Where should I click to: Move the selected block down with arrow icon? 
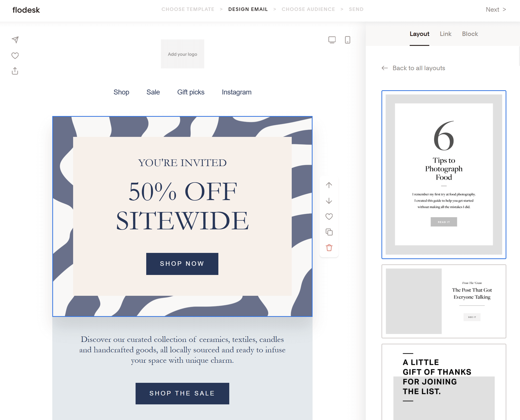[329, 201]
